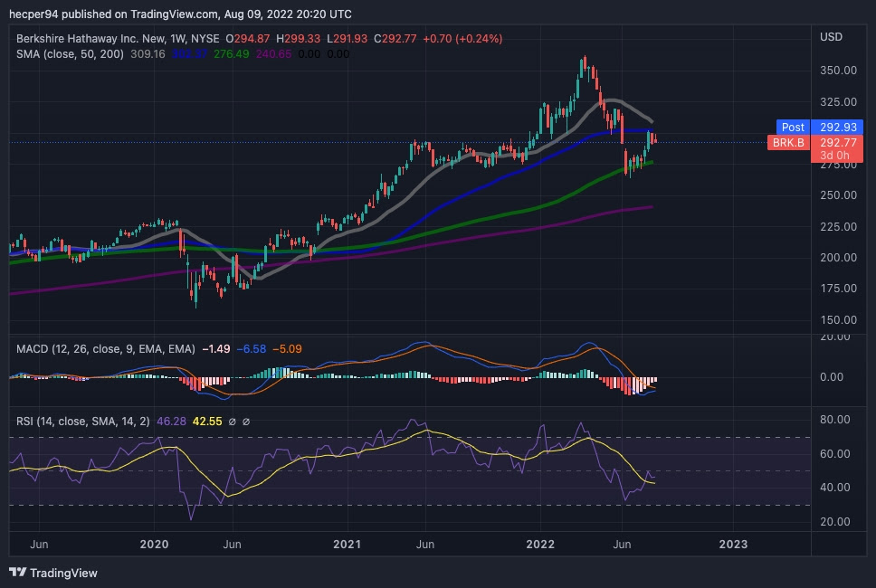Select the USD currency label on price axis
This screenshot has width=876, height=588.
[x=831, y=37]
